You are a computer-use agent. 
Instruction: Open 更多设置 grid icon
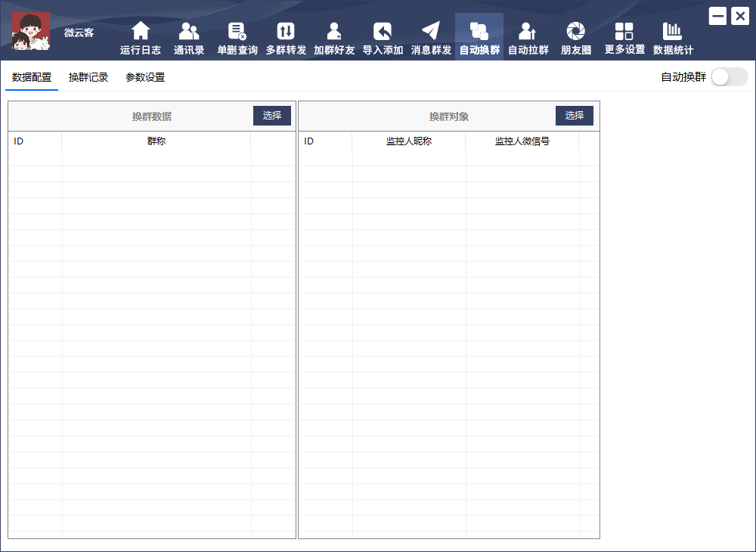pyautogui.click(x=624, y=32)
